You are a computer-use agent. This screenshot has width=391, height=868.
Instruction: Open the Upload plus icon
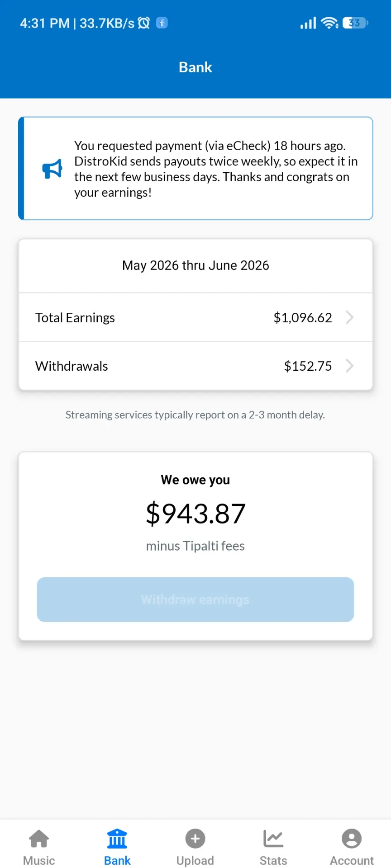coord(195,839)
